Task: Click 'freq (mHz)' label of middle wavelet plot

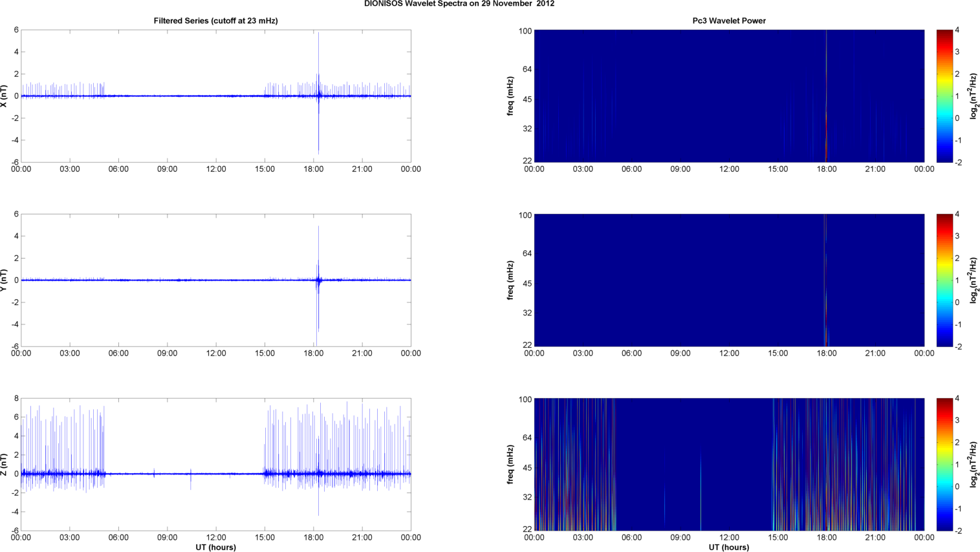Action: [510, 280]
